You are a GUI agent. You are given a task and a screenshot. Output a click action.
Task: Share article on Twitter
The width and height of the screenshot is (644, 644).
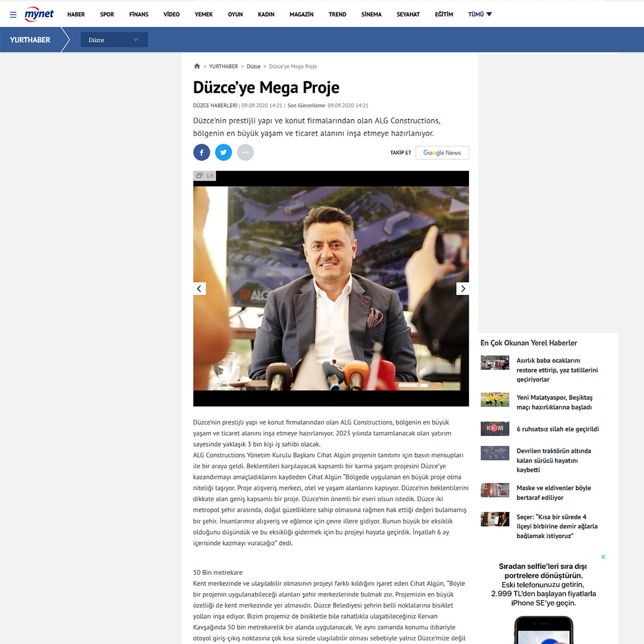[x=223, y=152]
